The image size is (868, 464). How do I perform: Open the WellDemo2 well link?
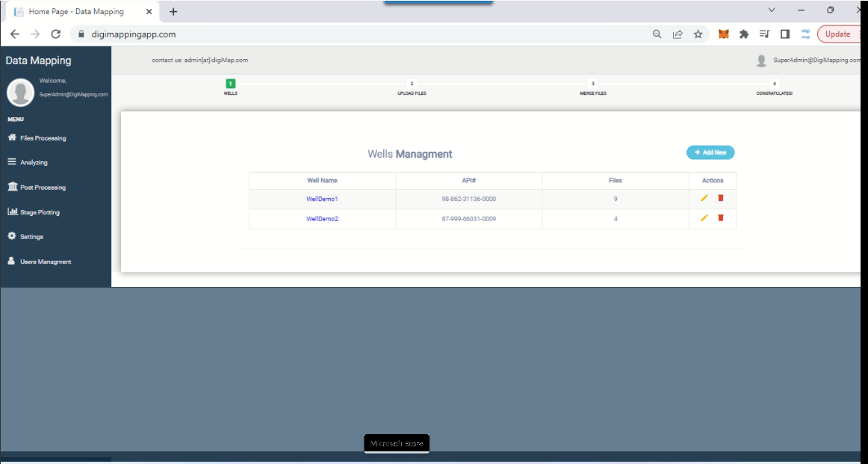pos(322,219)
